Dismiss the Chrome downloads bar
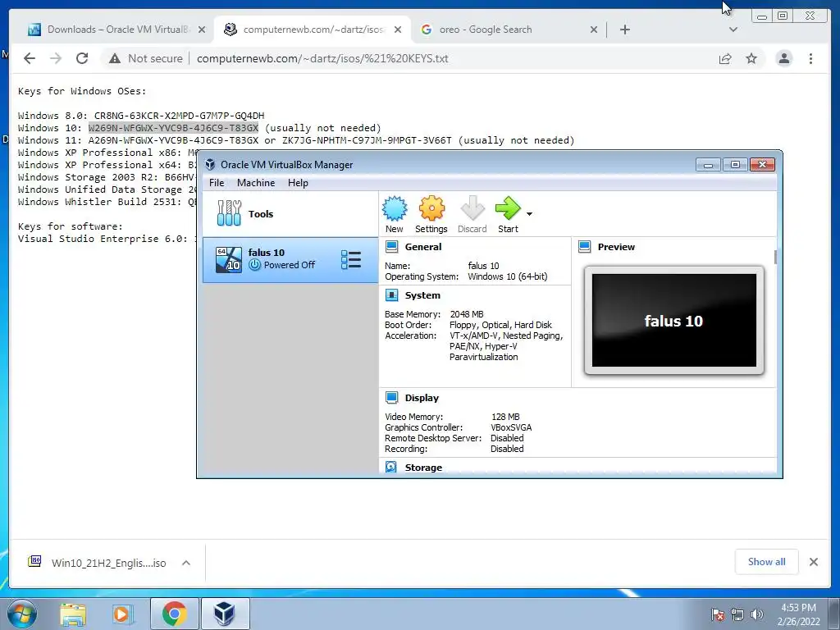The image size is (840, 630). coord(814,561)
